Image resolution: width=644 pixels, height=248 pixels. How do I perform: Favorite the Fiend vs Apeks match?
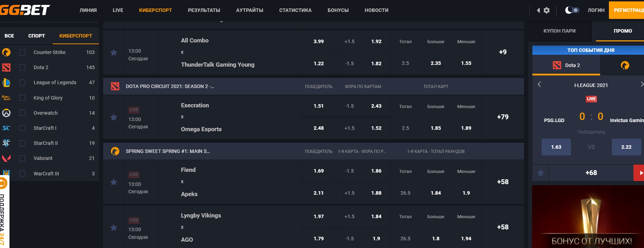(x=114, y=182)
